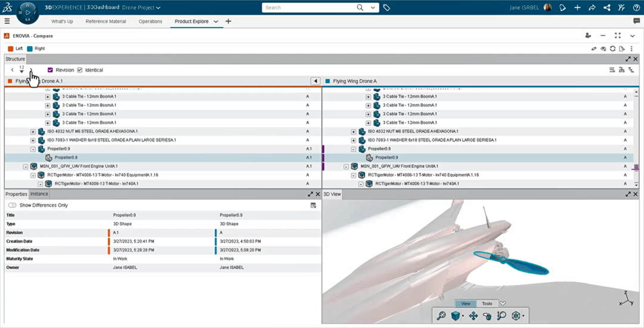
Task: Select the Propeller0.9 3D shape row in Left structure
Action: [x=163, y=157]
